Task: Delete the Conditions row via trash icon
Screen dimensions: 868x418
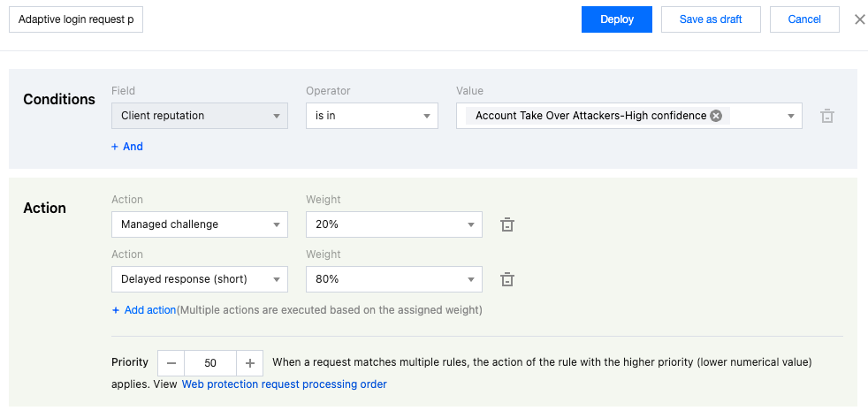Action: 827,116
